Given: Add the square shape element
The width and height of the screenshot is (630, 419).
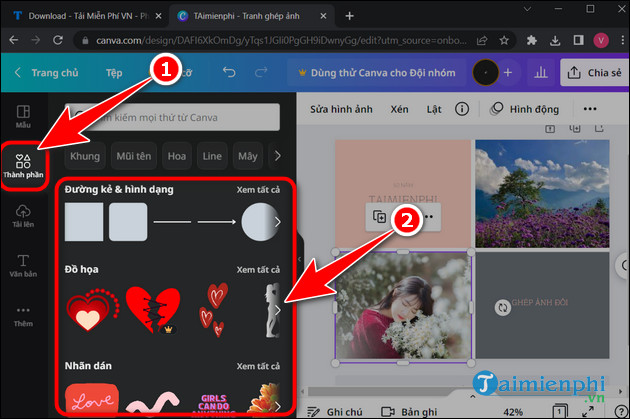Looking at the screenshot, I should coord(84,222).
